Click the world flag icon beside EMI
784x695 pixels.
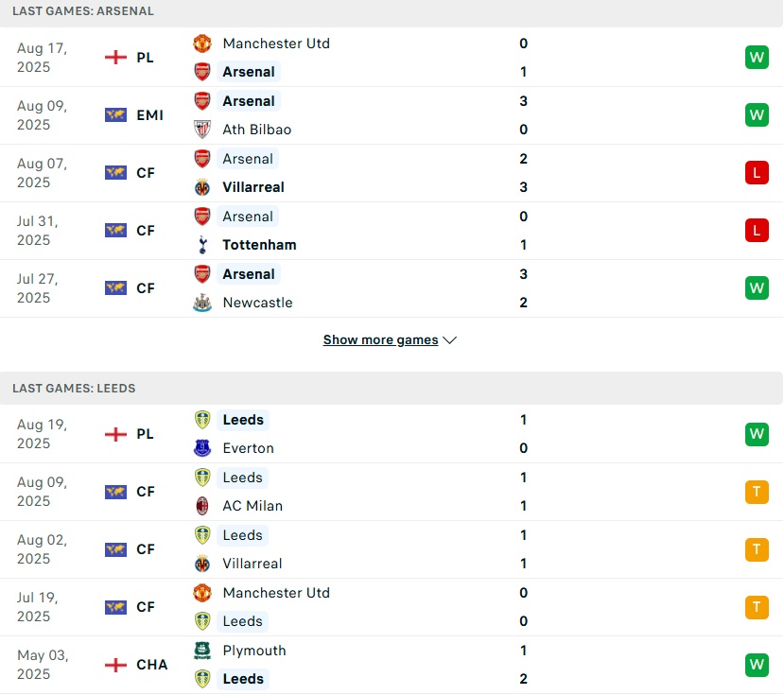(x=115, y=115)
